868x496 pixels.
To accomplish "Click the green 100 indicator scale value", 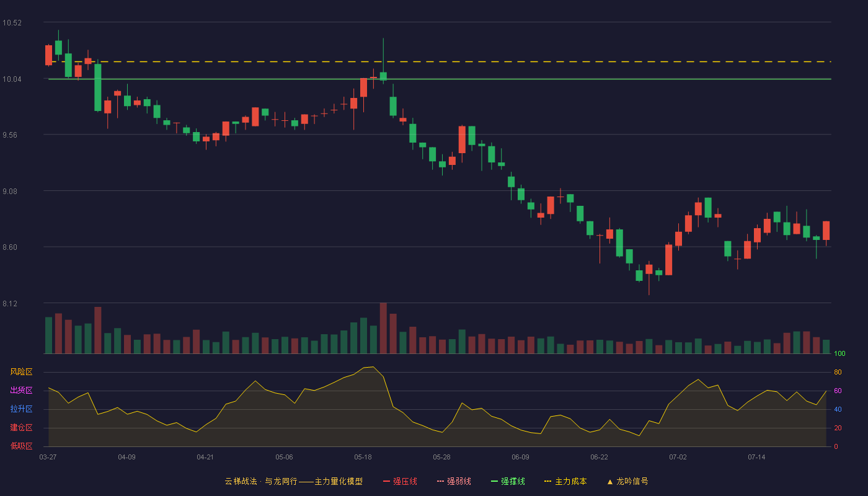I will pyautogui.click(x=839, y=353).
